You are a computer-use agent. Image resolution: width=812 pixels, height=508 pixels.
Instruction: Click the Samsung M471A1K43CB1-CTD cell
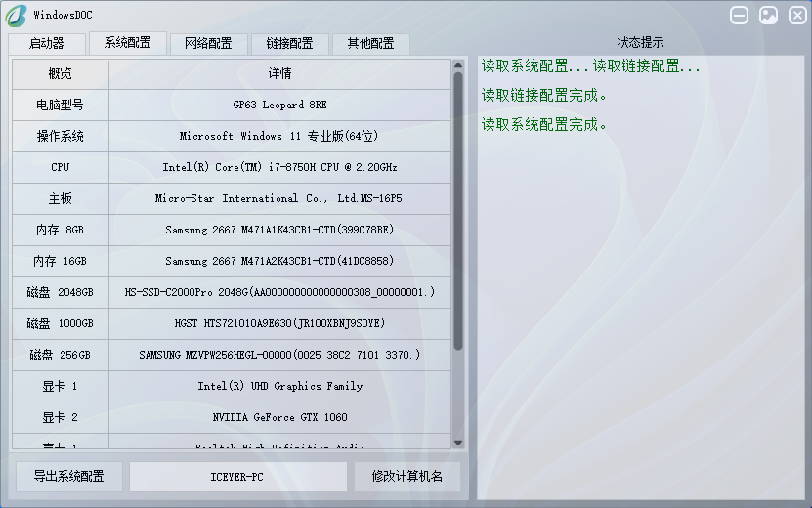click(x=279, y=230)
